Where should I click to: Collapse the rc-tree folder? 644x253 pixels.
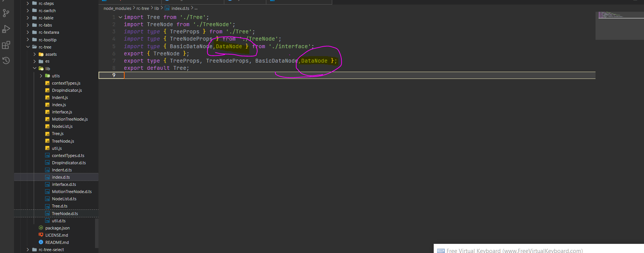coord(28,47)
